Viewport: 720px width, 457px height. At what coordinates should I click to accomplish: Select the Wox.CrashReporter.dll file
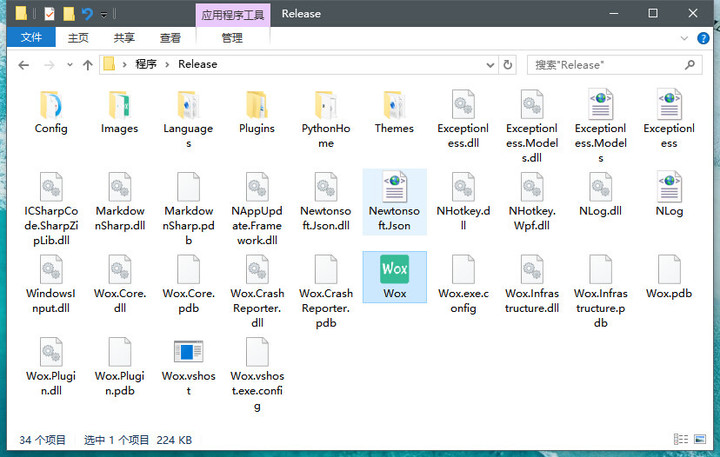257,292
